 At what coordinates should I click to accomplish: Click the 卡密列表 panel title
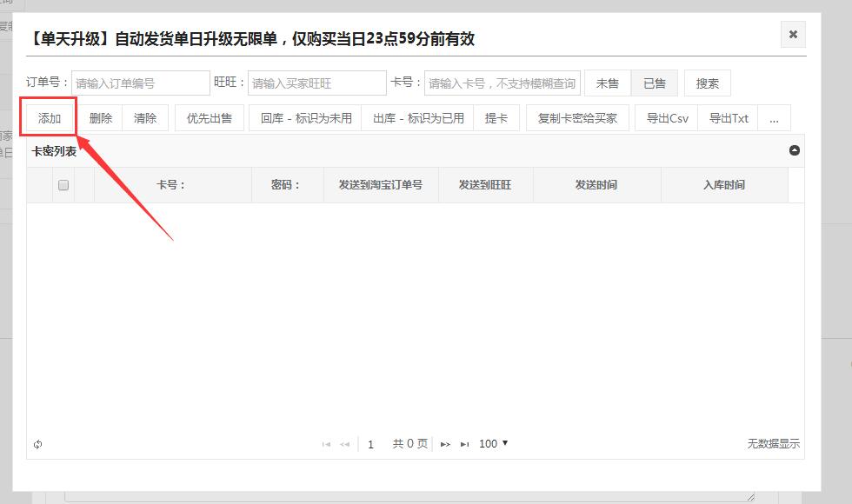click(54, 151)
